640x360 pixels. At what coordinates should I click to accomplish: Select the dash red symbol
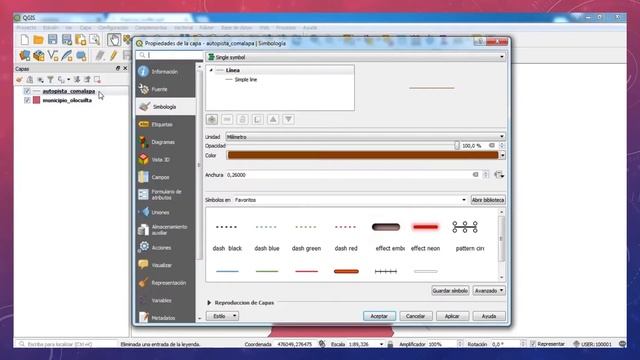click(x=346, y=236)
